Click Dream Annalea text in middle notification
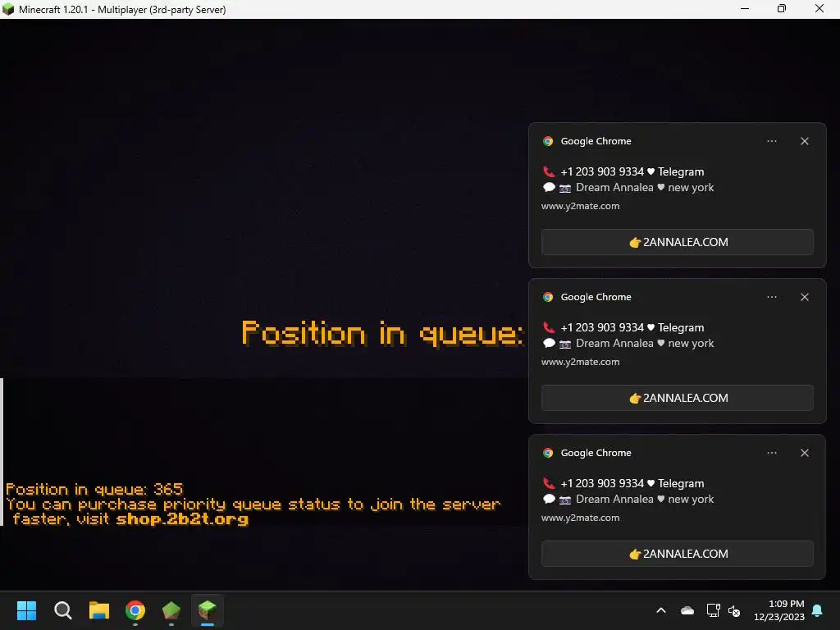 point(614,344)
